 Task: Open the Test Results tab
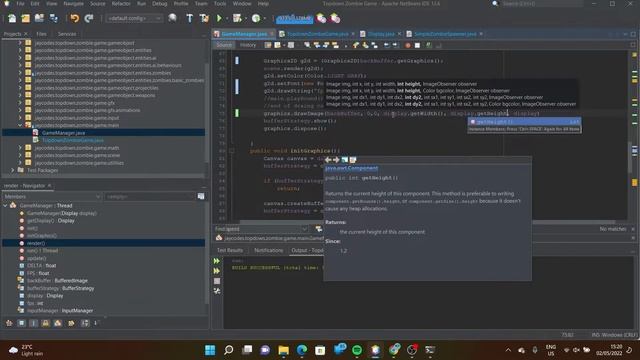click(230, 250)
